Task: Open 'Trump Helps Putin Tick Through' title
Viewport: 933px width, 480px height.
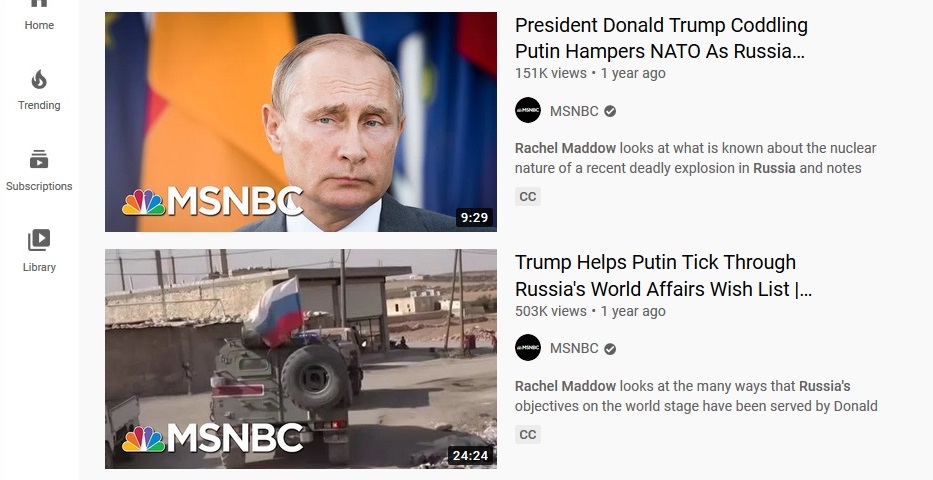Action: pos(663,275)
